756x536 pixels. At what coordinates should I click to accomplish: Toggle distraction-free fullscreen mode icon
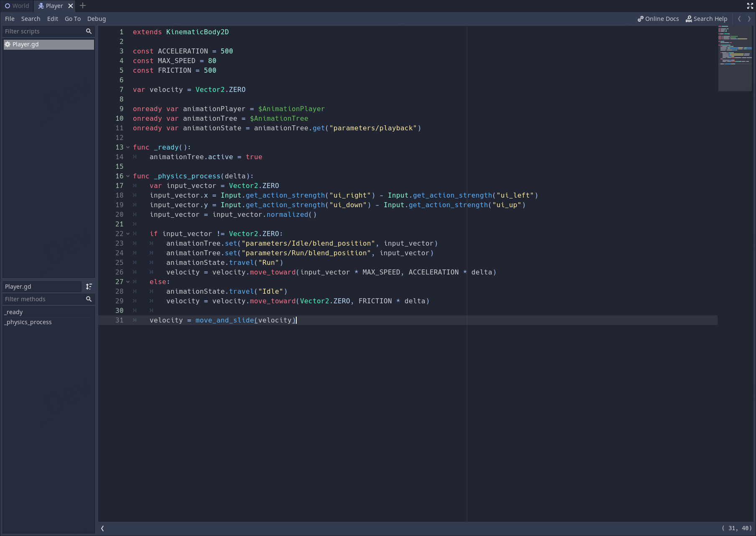[750, 6]
